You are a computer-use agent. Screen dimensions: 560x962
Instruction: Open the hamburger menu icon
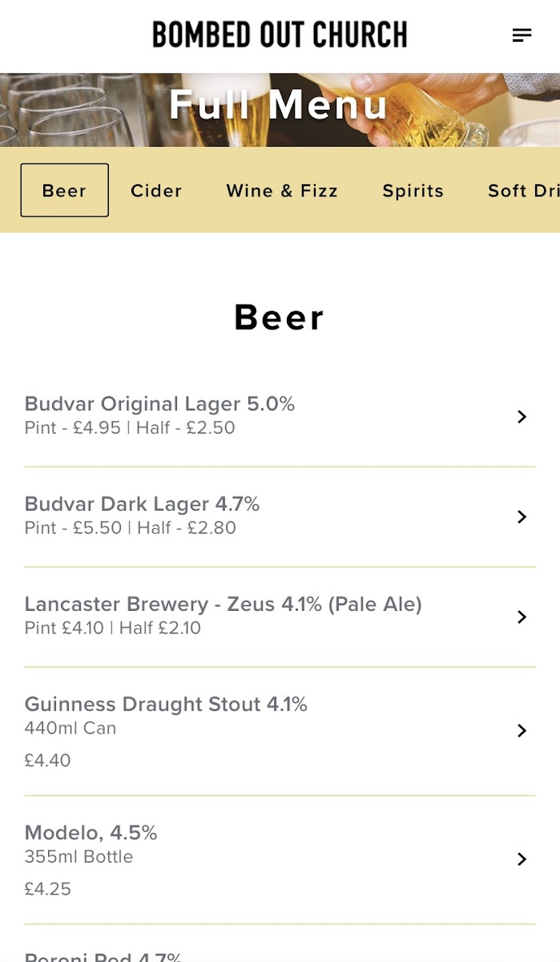click(x=522, y=34)
